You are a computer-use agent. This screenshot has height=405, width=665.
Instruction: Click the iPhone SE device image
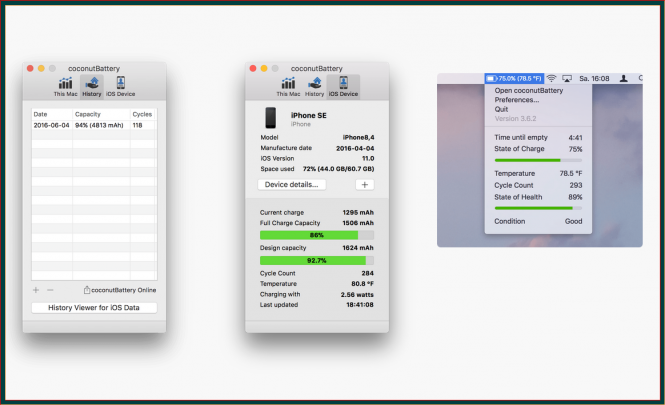coord(271,118)
